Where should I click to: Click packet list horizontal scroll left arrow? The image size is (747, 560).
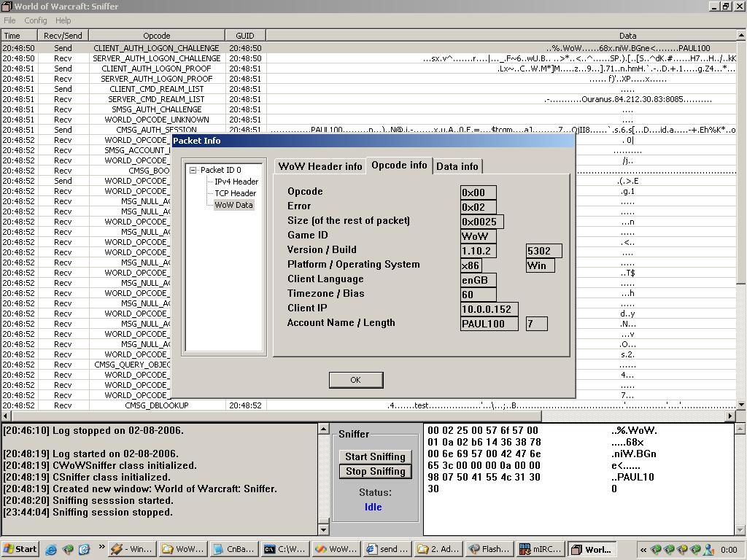pyautogui.click(x=6, y=416)
